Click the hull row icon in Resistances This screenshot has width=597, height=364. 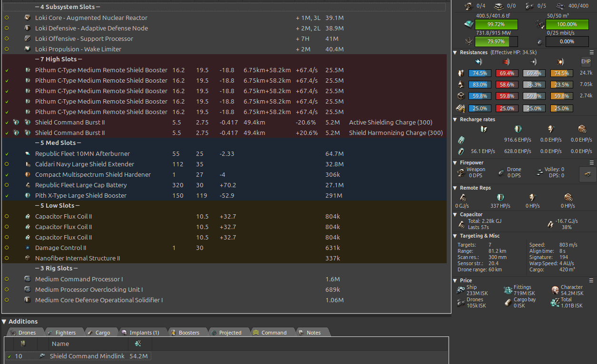(460, 96)
